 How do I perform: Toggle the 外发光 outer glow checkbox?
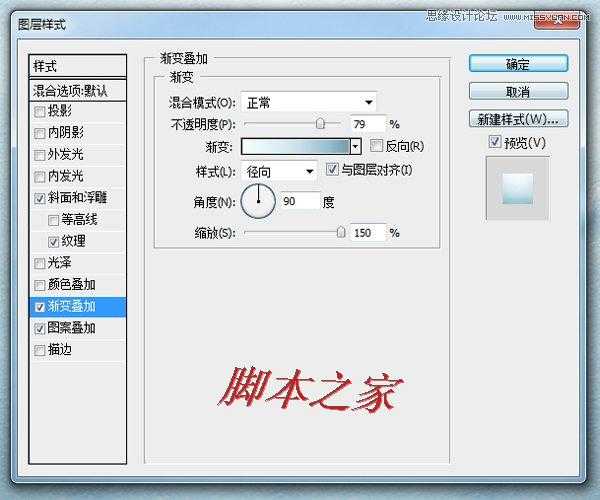[40, 155]
